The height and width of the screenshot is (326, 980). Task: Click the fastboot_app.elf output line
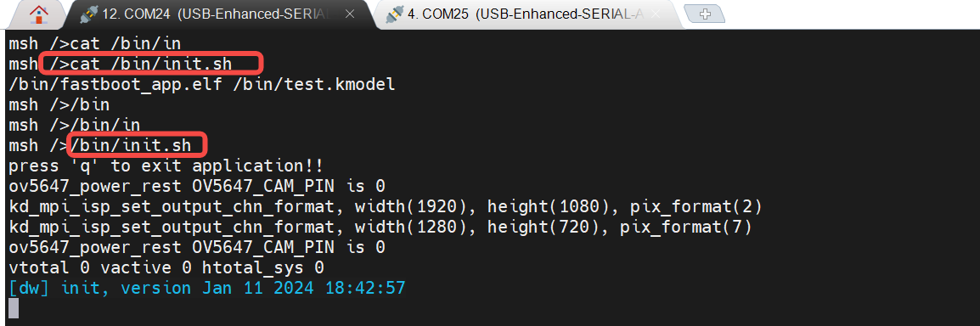[202, 84]
